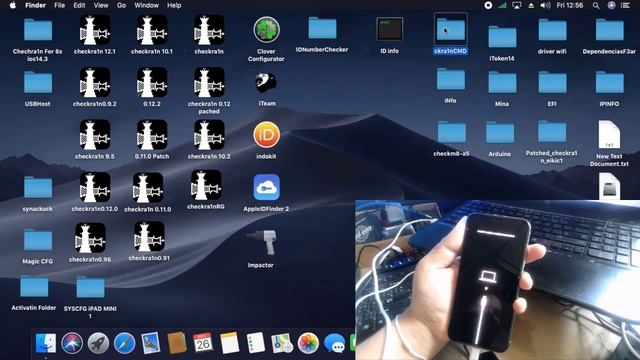Open the AirPlay display menu icon

click(517, 5)
